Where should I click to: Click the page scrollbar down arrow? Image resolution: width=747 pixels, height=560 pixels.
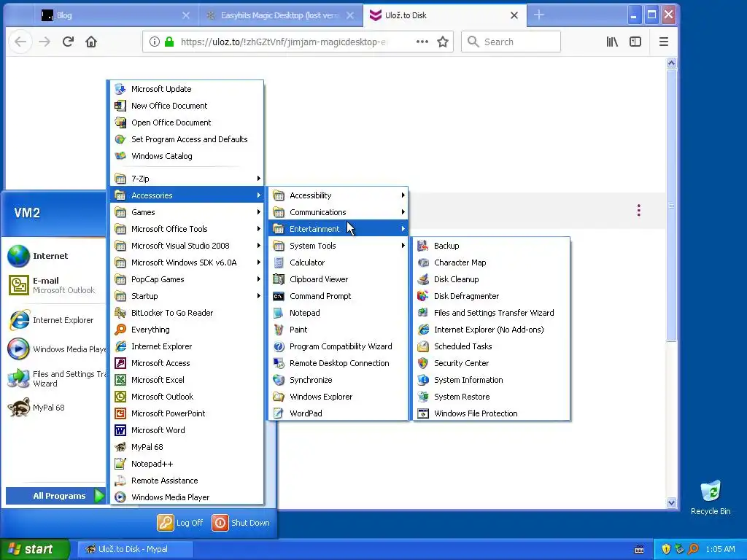pos(671,503)
